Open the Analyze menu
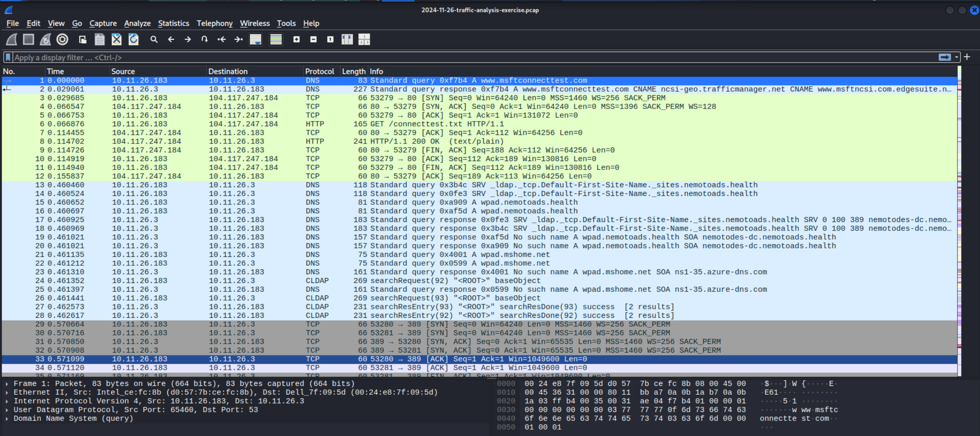980x436 pixels. coord(137,23)
